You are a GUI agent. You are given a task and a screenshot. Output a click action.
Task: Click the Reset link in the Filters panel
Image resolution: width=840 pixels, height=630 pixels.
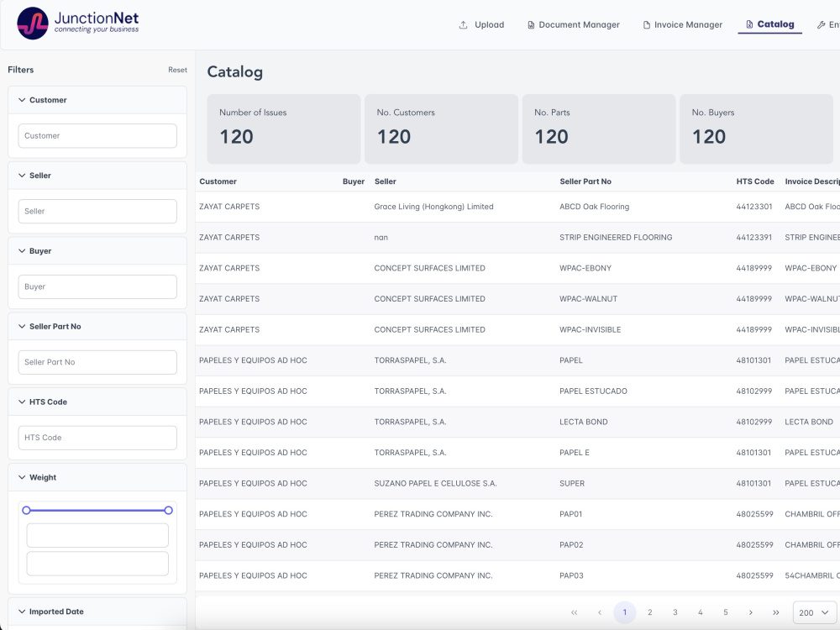tap(177, 70)
